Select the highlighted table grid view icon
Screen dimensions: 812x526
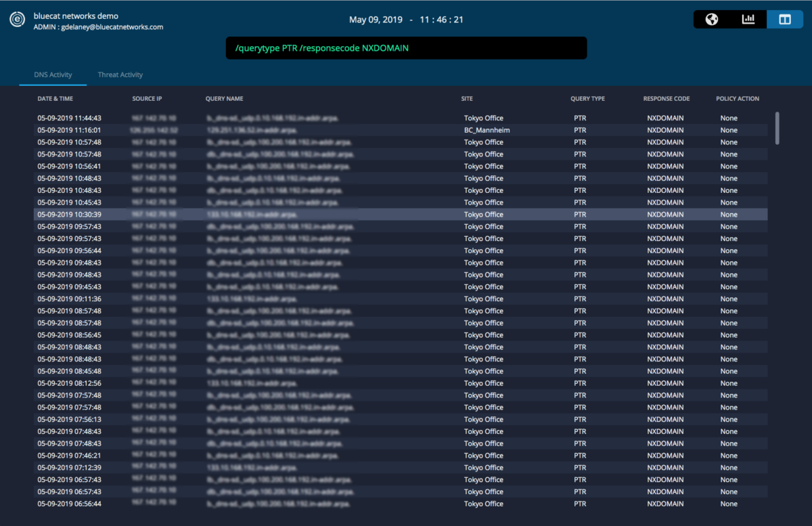pos(784,19)
